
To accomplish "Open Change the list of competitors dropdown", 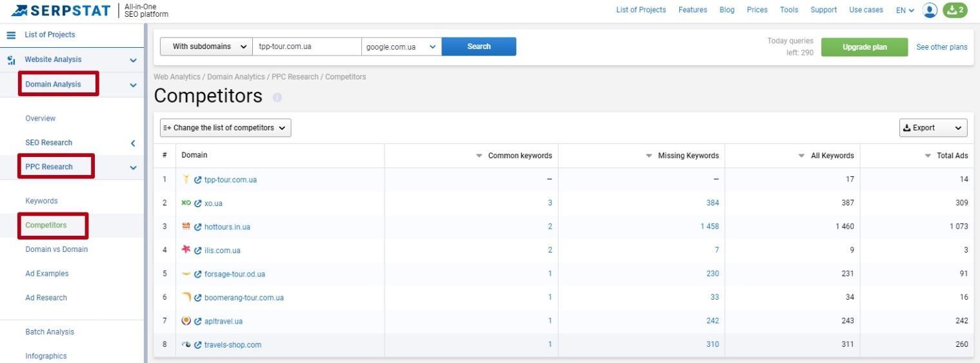I will coord(226,128).
